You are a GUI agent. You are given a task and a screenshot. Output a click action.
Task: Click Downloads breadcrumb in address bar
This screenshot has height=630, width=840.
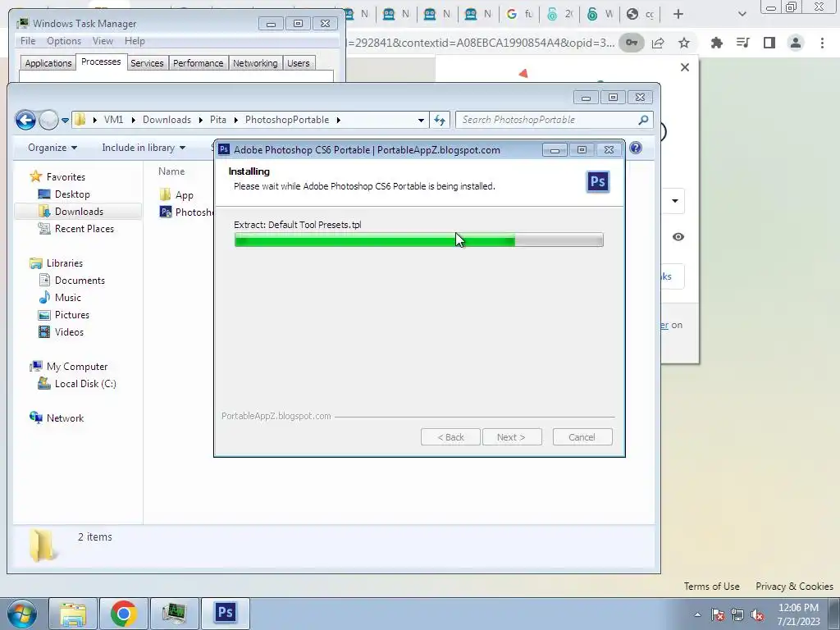tap(167, 120)
